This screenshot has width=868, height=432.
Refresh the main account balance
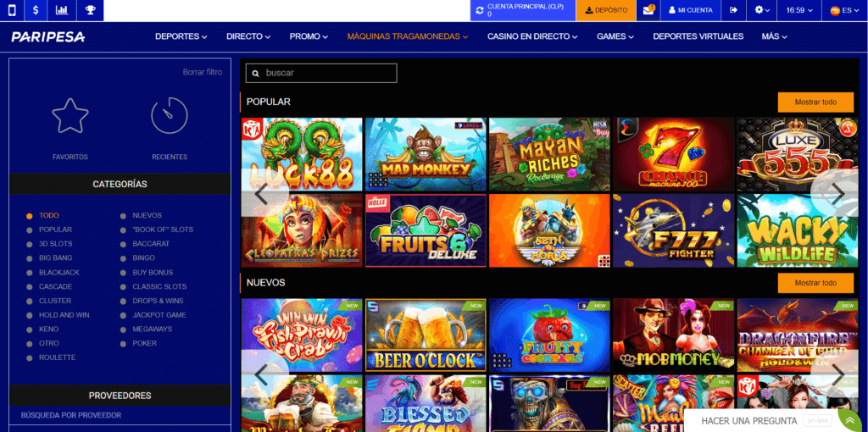480,10
